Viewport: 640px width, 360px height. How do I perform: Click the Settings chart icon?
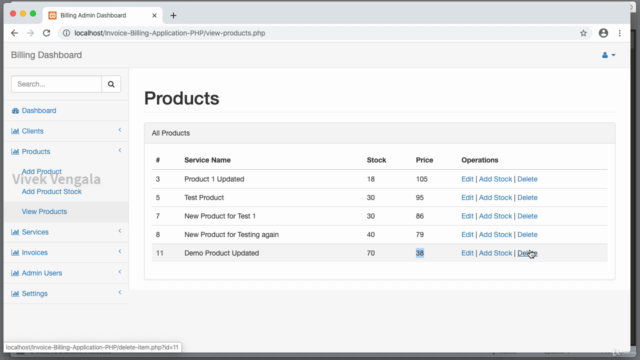(15, 293)
